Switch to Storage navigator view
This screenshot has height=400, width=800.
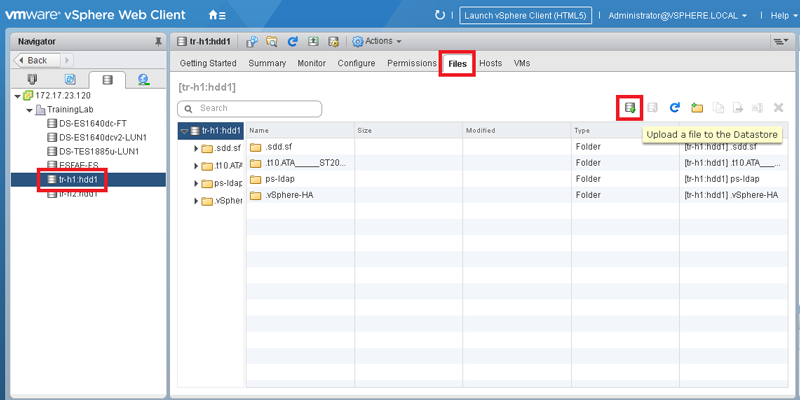coord(107,80)
